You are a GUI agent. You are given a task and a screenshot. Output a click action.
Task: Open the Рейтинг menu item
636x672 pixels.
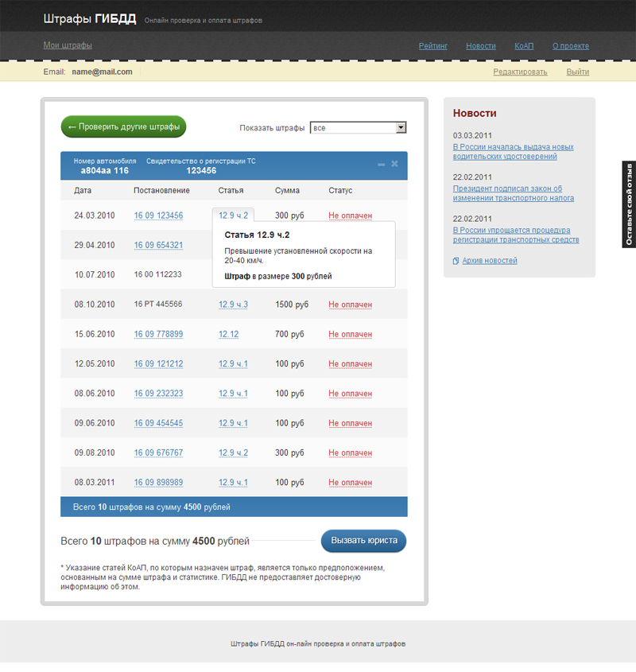pyautogui.click(x=433, y=46)
